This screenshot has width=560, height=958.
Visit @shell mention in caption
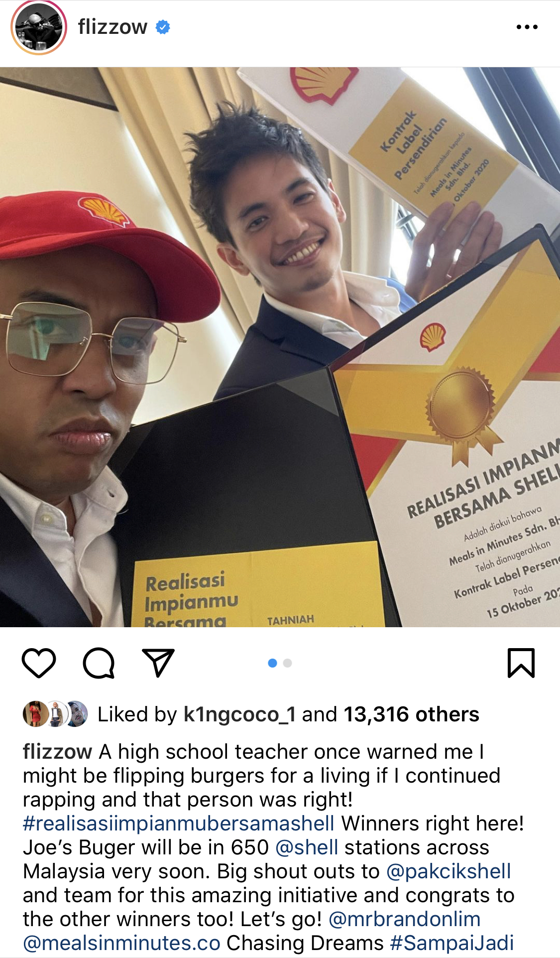(x=307, y=847)
